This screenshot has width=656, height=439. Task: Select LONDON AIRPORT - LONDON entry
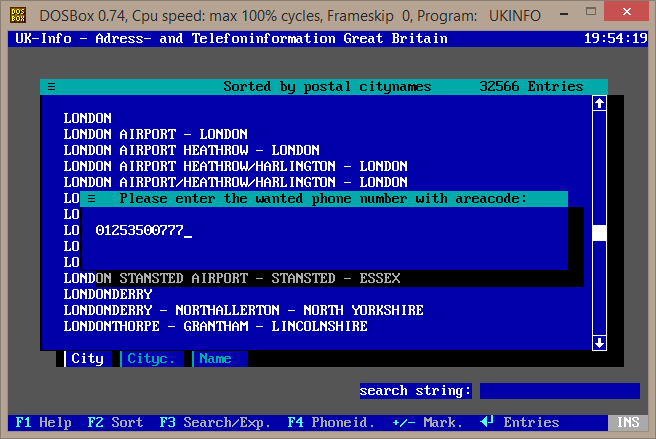tap(156, 134)
